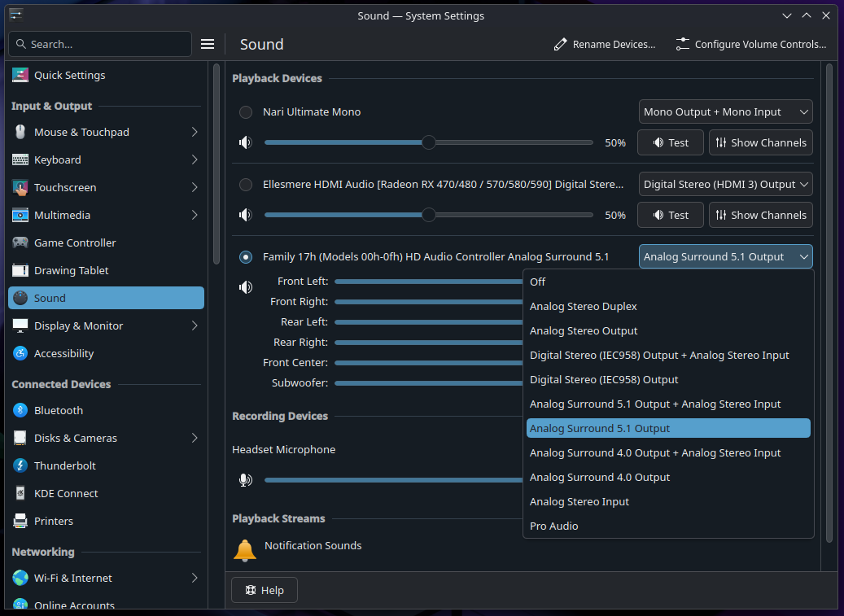Viewport: 844px width, 616px height.
Task: Go to Game Controller settings
Action: tap(75, 242)
